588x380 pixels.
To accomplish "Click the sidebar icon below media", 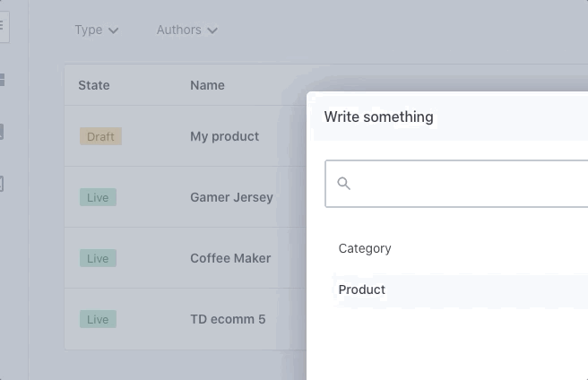I will coord(2,184).
